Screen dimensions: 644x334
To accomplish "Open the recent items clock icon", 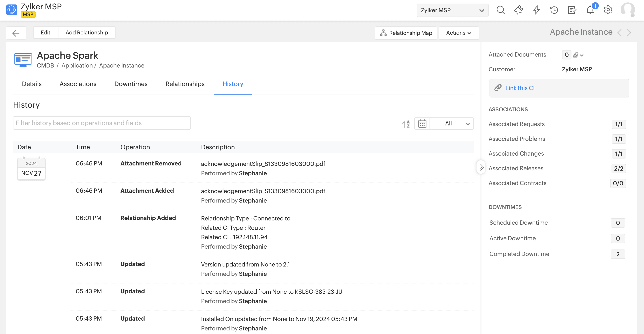I will tap(554, 10).
